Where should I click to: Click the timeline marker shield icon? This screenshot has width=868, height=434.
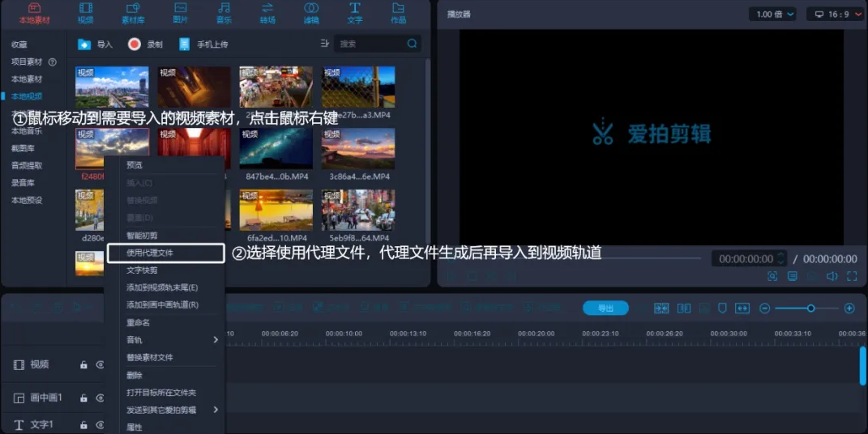click(722, 308)
